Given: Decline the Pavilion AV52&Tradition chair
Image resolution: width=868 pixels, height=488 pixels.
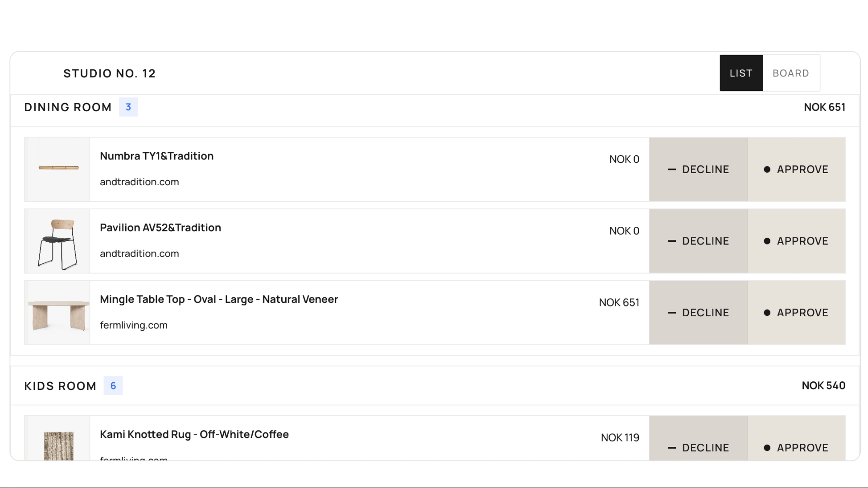Looking at the screenshot, I should (698, 241).
